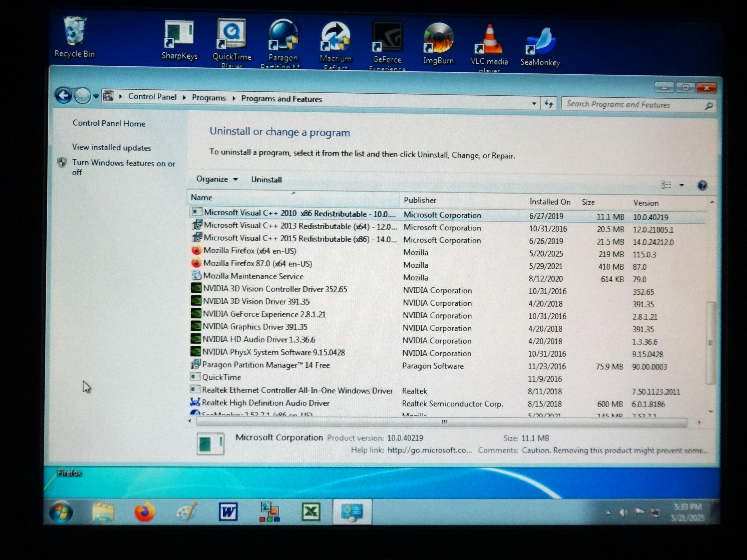Click the Control Panel breadcrumb
The height and width of the screenshot is (560, 747).
coord(152,97)
